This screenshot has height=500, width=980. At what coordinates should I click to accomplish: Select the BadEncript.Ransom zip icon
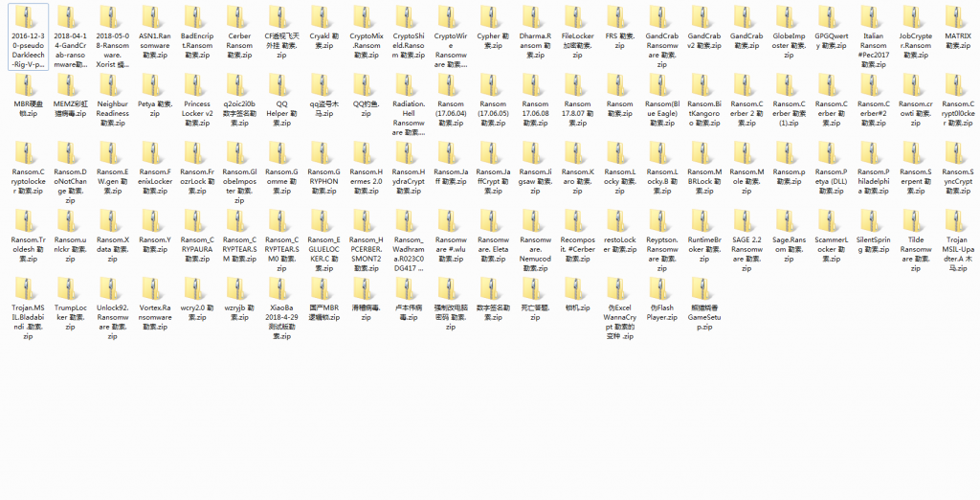[197, 18]
